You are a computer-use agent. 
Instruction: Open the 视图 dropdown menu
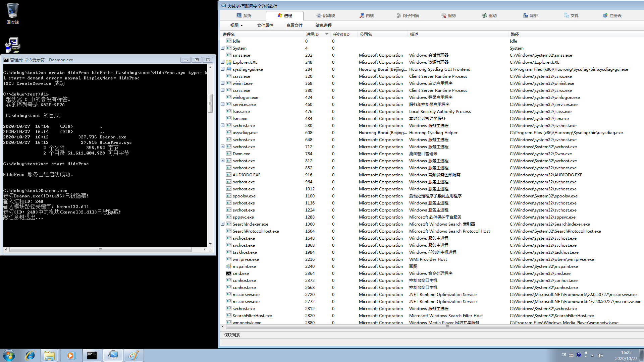coord(236,25)
